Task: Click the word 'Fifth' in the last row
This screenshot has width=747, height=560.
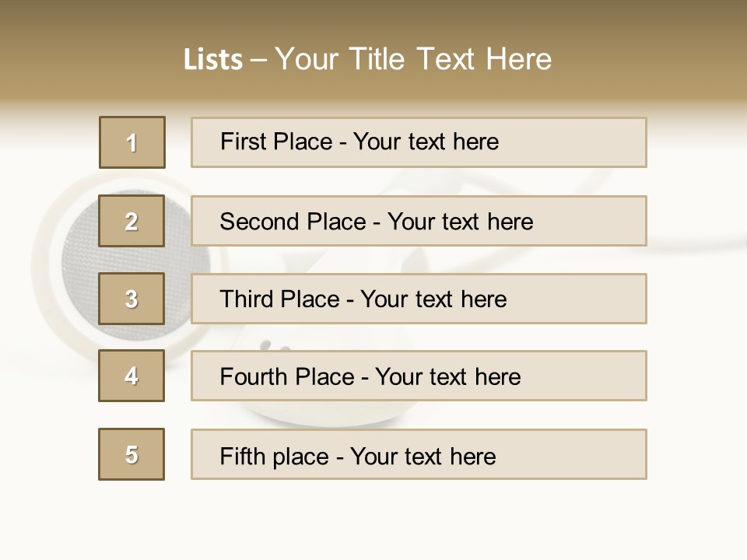Action: click(x=244, y=456)
